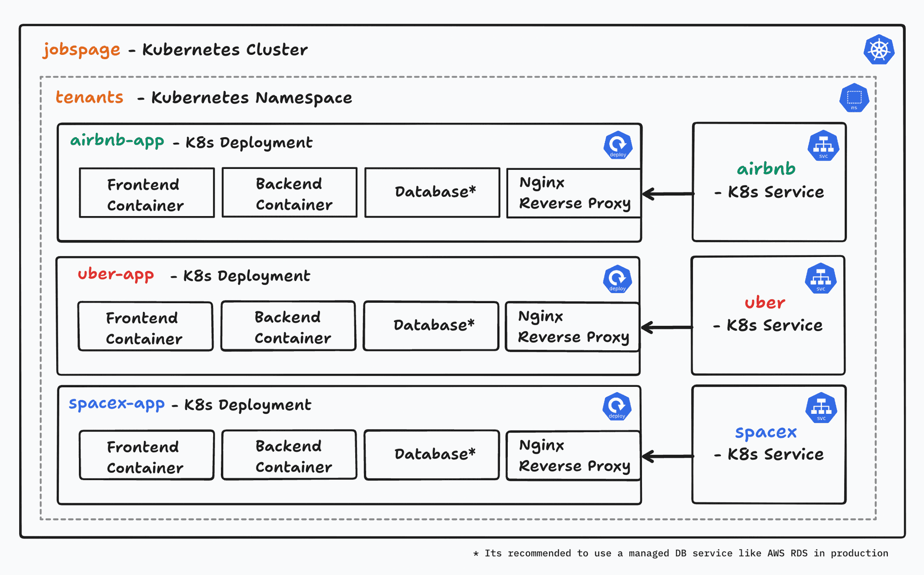Viewport: 924px width, 575px height.
Task: Select Frontend Container box in uber-app
Action: 145,326
